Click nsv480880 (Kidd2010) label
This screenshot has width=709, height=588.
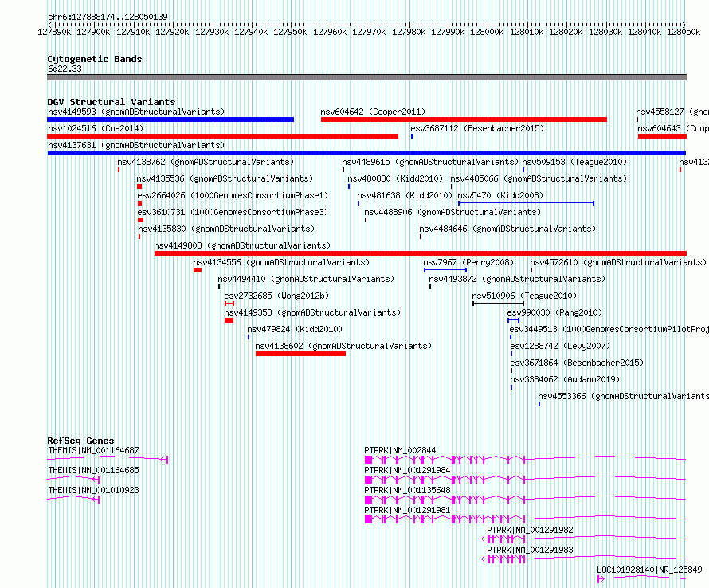pyautogui.click(x=395, y=178)
